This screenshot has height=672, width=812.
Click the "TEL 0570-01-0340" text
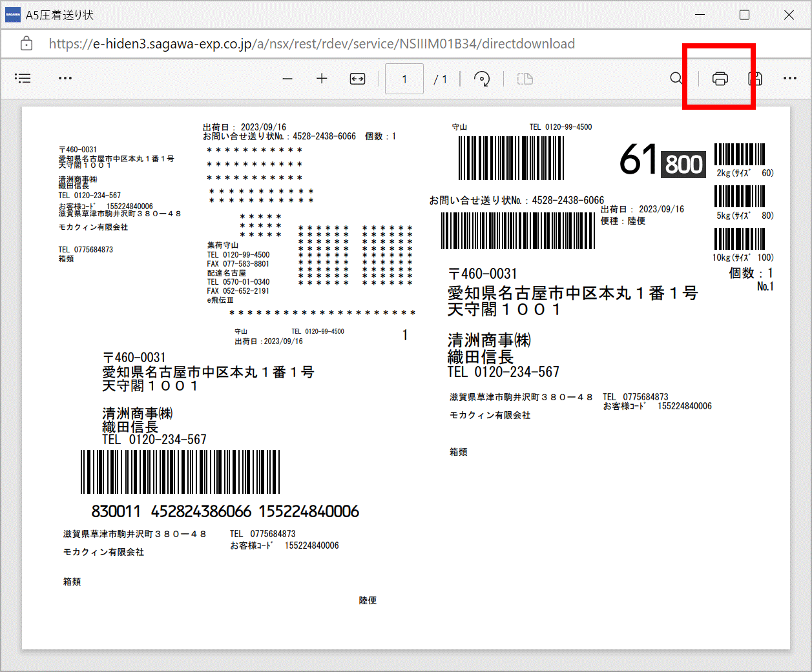(x=238, y=282)
